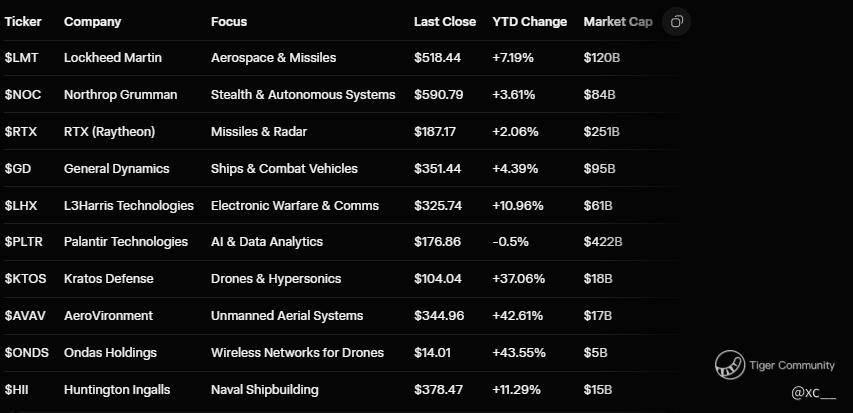Select the $NOC ticker symbol
The width and height of the screenshot is (853, 413).
click(x=24, y=95)
